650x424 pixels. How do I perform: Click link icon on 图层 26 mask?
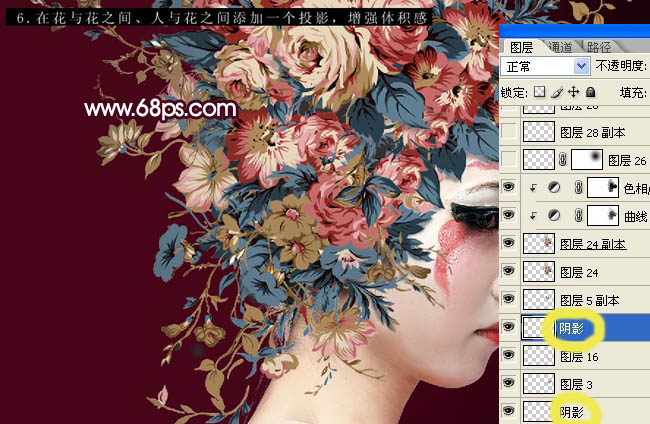coord(563,160)
